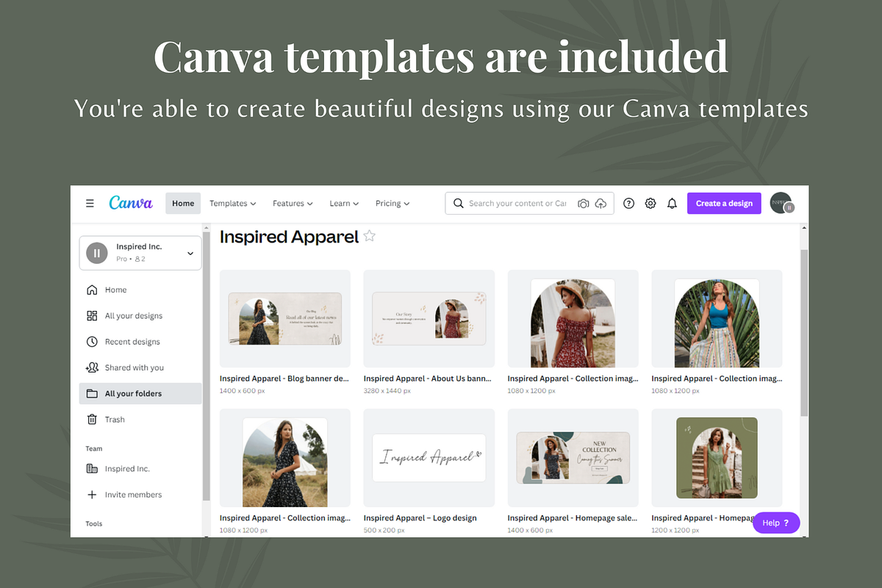The width and height of the screenshot is (882, 588).
Task: Click 'Inspired Apparel - Homepage sale...' title
Action: (573, 518)
